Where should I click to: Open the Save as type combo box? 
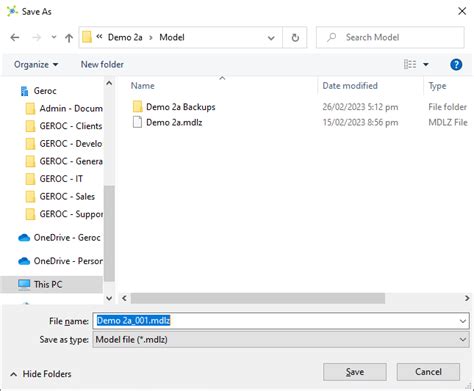tap(281, 340)
